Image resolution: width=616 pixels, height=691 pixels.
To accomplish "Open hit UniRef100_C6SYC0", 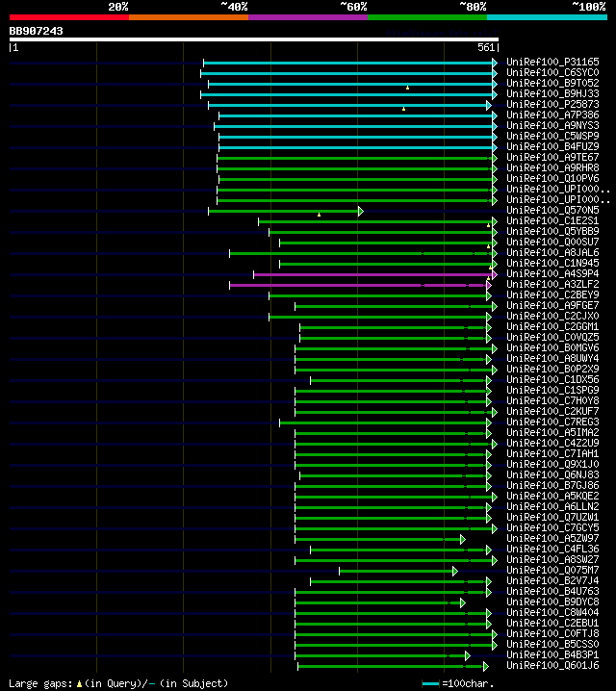I will click(x=552, y=73).
